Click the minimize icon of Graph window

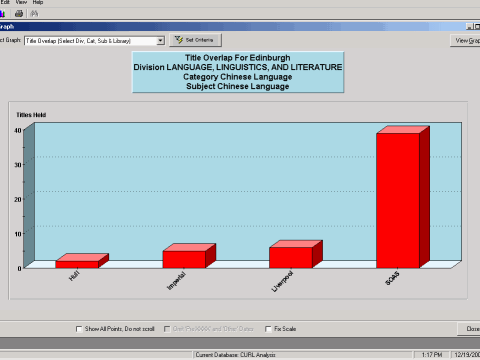tap(469, 27)
